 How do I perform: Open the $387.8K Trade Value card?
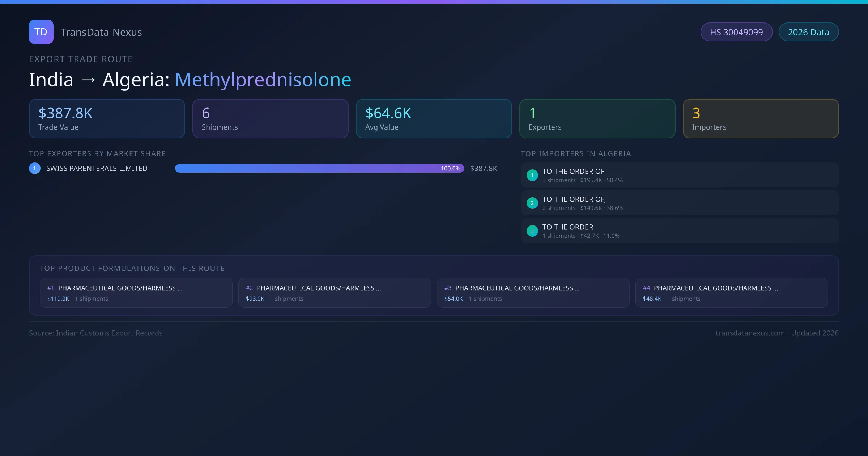pos(107,119)
